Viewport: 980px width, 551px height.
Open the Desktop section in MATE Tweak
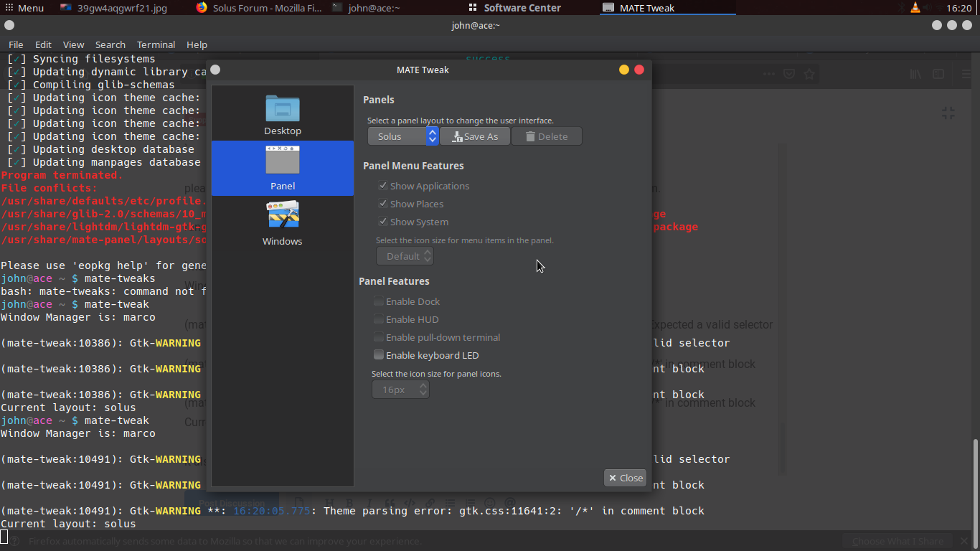283,115
